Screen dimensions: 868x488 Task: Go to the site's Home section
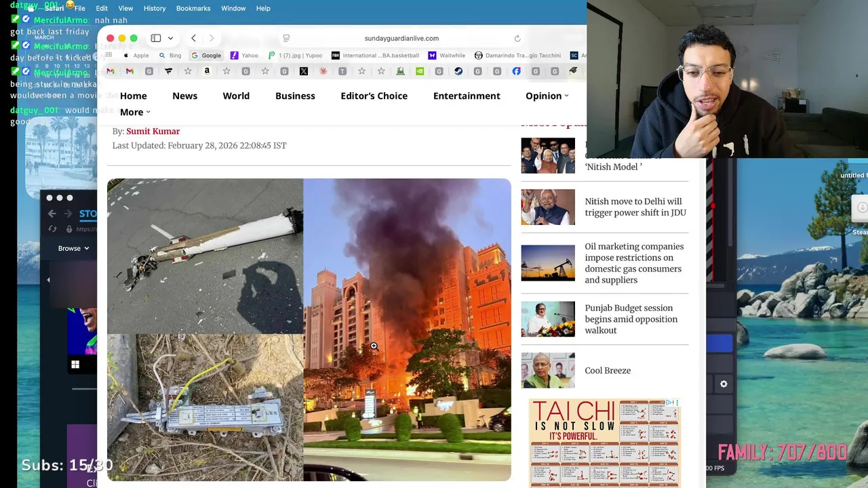pos(133,96)
